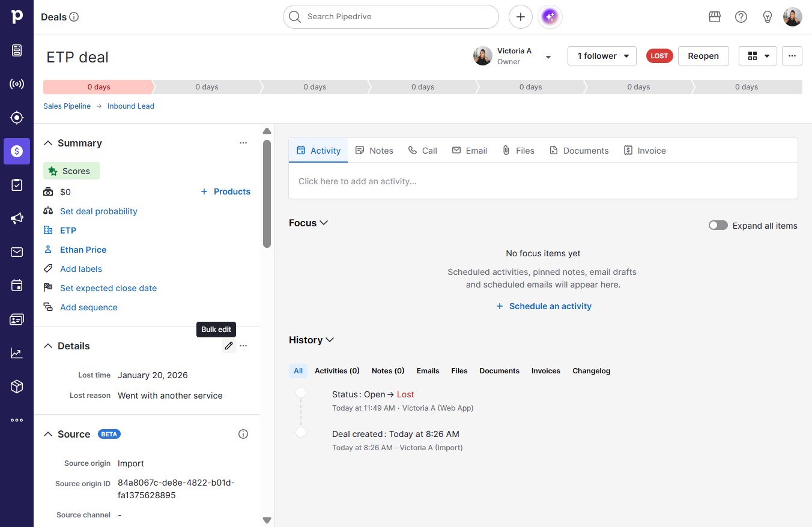This screenshot has height=527, width=812.
Task: Open the Products box sidebar icon
Action: pos(17,387)
